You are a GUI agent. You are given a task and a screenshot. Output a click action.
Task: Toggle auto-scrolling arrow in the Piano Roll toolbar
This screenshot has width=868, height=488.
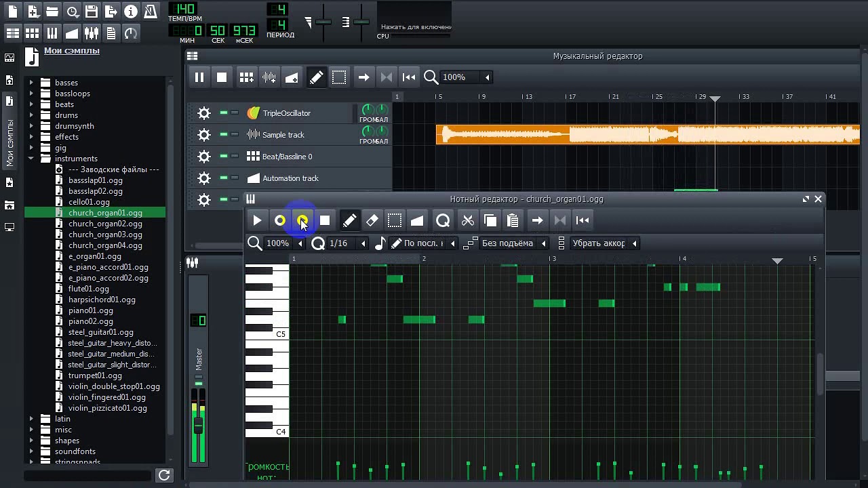(x=537, y=220)
